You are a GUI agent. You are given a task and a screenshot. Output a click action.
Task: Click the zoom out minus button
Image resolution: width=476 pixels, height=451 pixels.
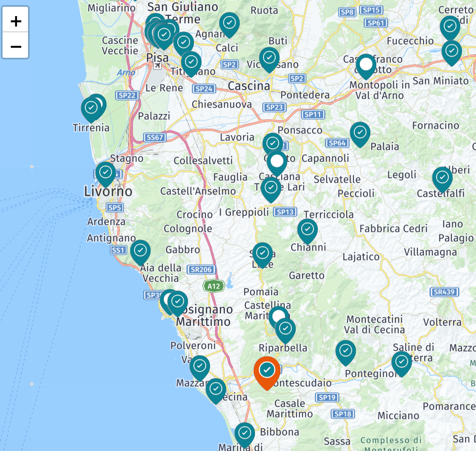pos(16,46)
